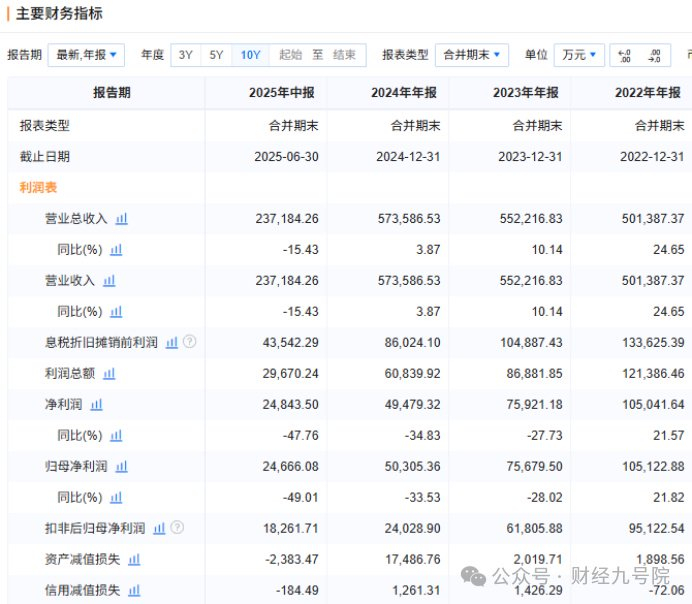Open the 万元 unit dropdown
The height and width of the screenshot is (604, 692).
580,55
